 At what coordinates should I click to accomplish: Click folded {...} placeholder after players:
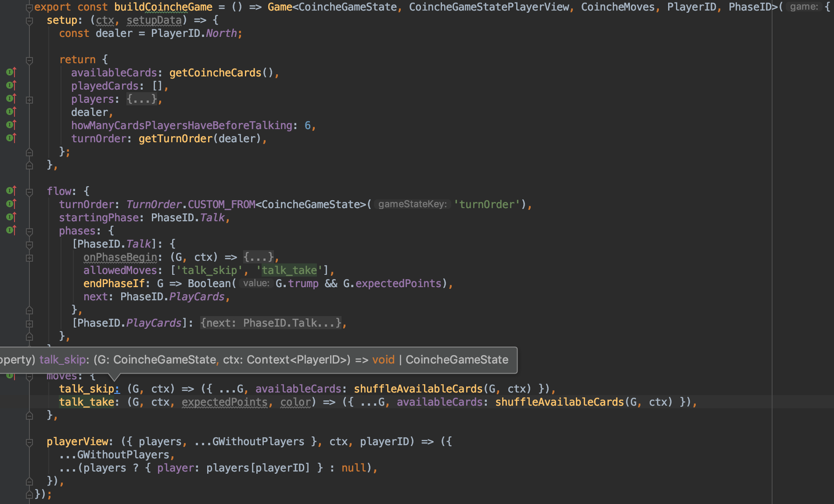click(142, 99)
